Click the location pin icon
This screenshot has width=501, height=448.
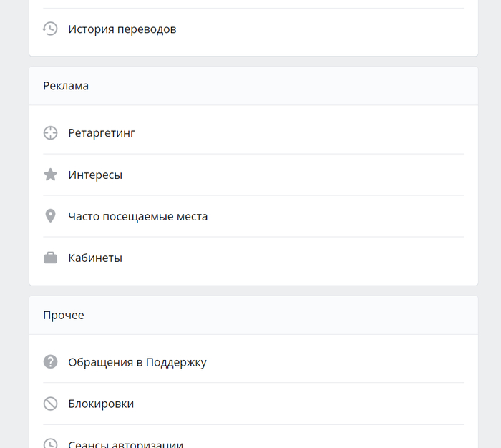coord(50,216)
